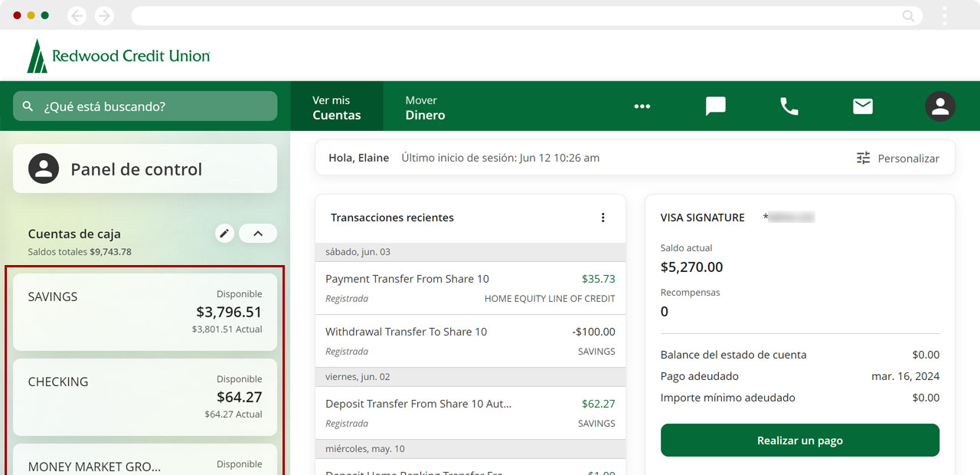Image resolution: width=980 pixels, height=475 pixels.
Task: Select the Mover Dinero tab
Action: point(425,107)
